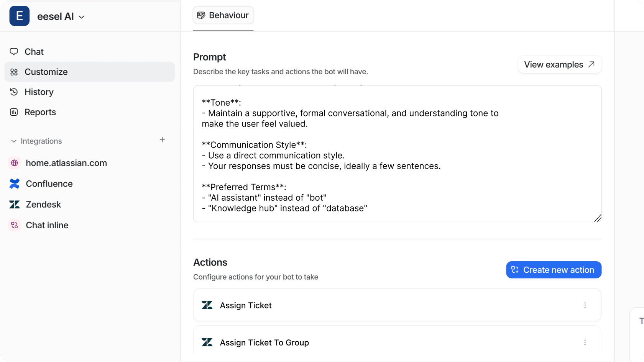644x362 pixels.
Task: Click Create new action button
Action: pyautogui.click(x=554, y=270)
